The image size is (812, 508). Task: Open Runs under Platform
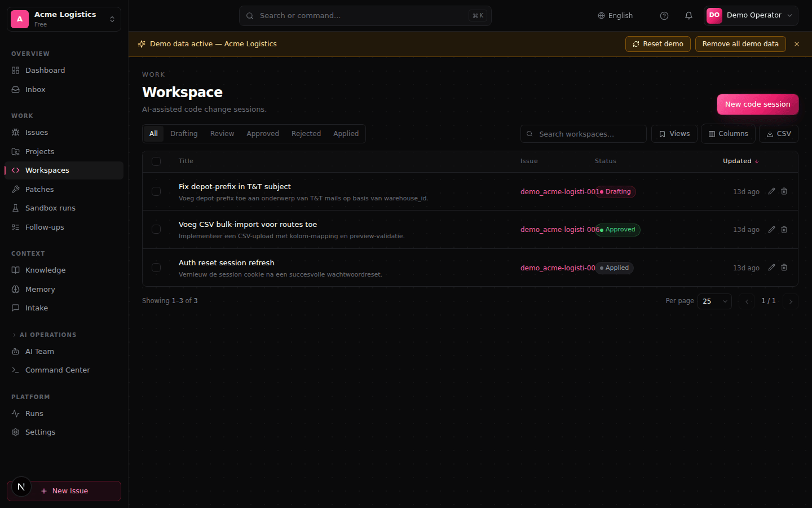(64, 414)
